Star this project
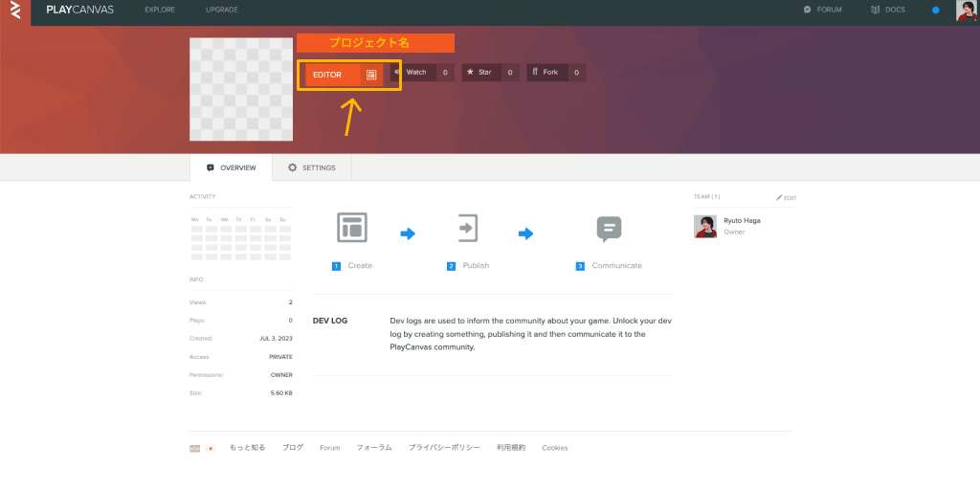 (x=481, y=73)
